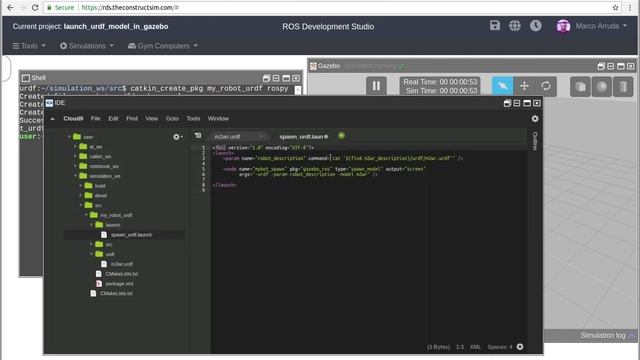Save the project with the floppy disk icon

(x=495, y=26)
